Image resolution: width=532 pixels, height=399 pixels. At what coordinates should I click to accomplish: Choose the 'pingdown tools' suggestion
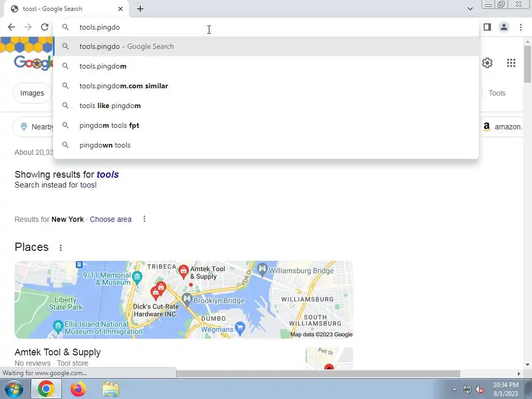[x=266, y=145]
